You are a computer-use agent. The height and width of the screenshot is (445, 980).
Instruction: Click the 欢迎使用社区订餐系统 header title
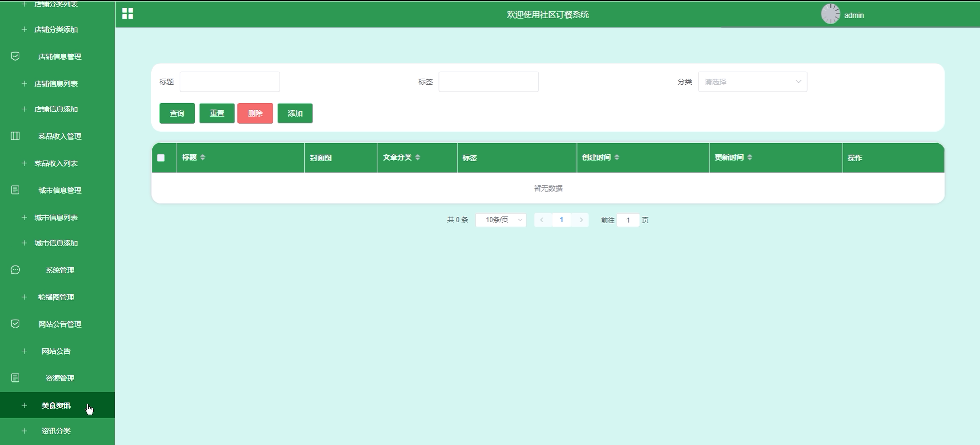pos(548,14)
